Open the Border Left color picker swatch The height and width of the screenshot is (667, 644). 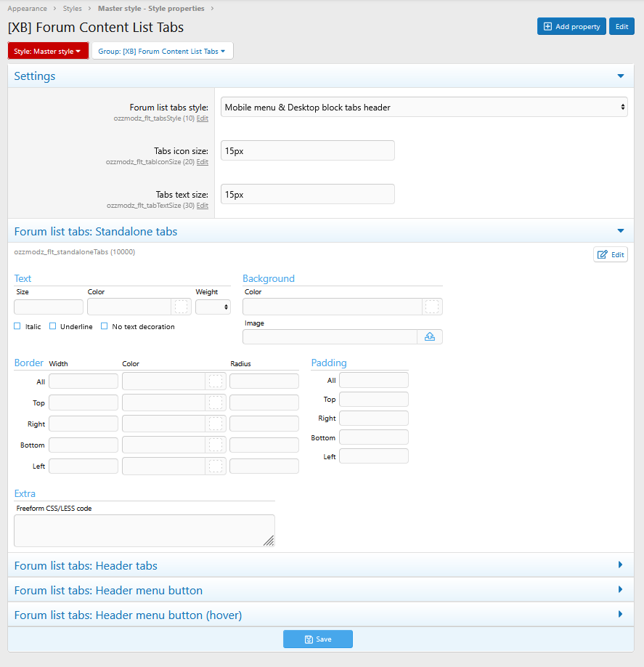[216, 466]
